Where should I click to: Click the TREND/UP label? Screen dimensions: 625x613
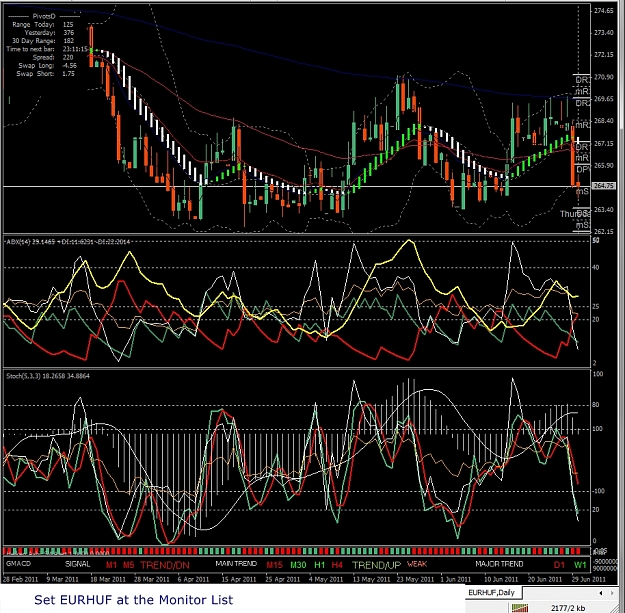[376, 565]
